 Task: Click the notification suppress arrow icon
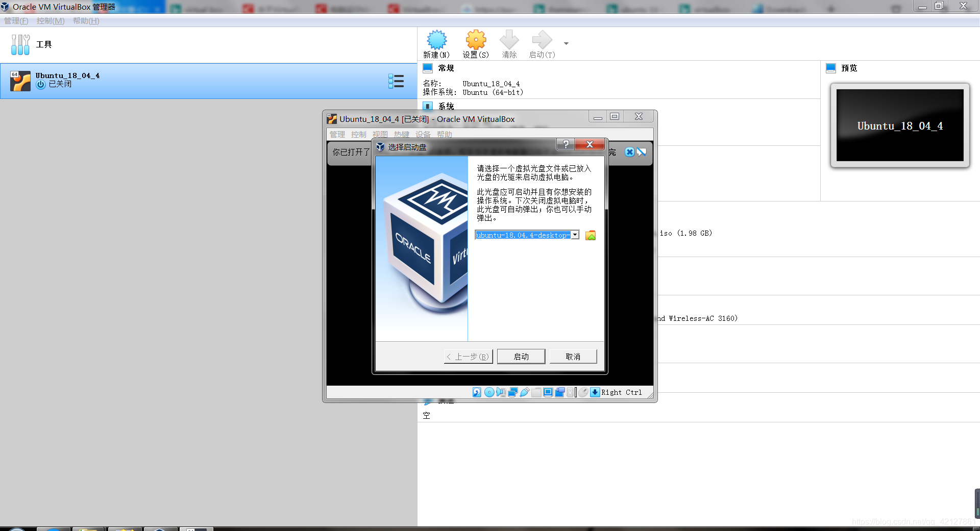click(642, 152)
